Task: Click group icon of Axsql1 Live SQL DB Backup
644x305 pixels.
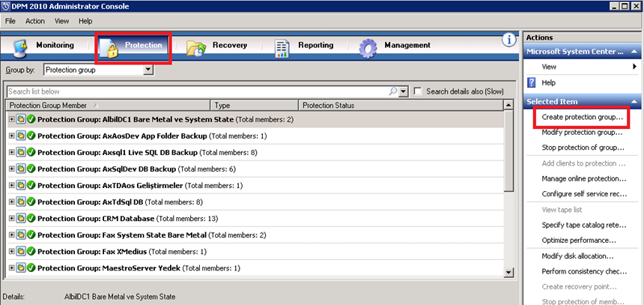Action: coord(20,153)
